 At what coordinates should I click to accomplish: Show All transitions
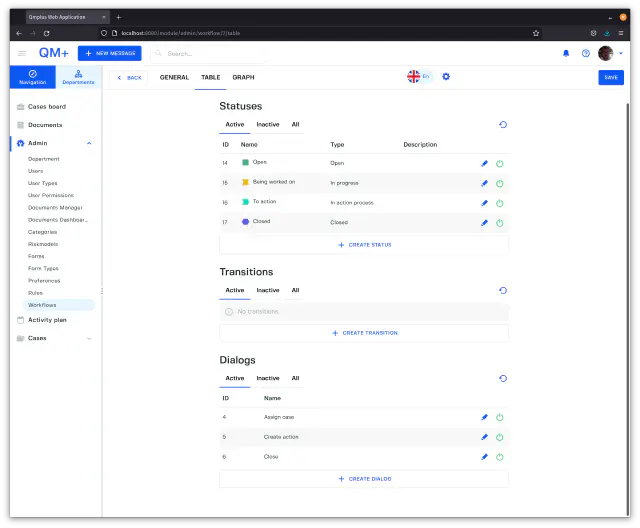click(x=296, y=290)
